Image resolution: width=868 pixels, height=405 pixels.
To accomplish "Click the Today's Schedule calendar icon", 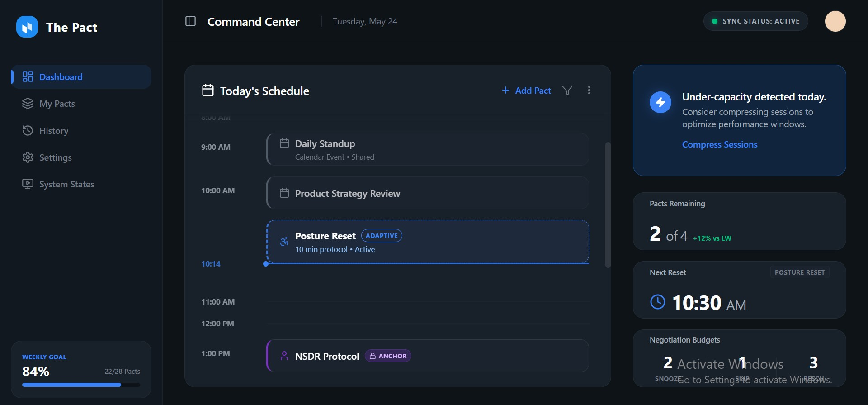I will tap(208, 91).
